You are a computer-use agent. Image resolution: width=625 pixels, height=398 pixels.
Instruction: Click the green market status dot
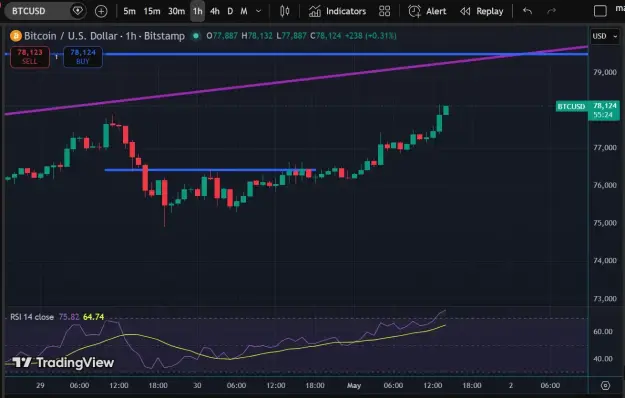tap(196, 36)
